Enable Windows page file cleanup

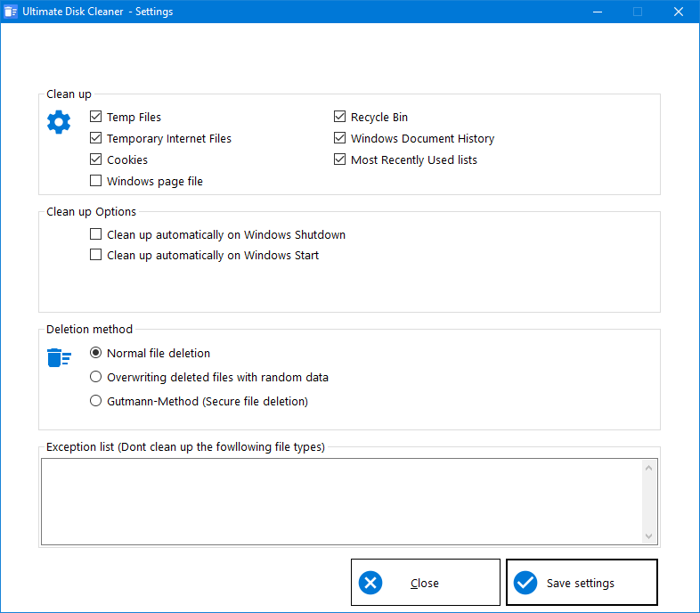96,181
